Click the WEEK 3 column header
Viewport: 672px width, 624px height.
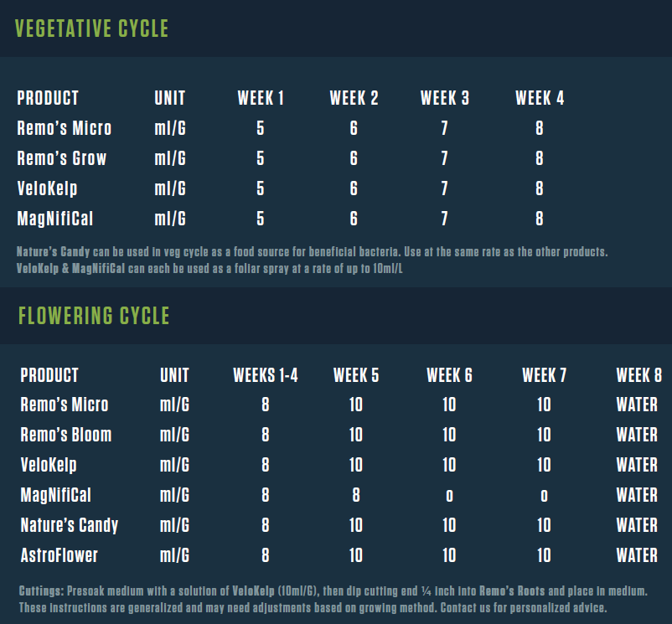[444, 98]
